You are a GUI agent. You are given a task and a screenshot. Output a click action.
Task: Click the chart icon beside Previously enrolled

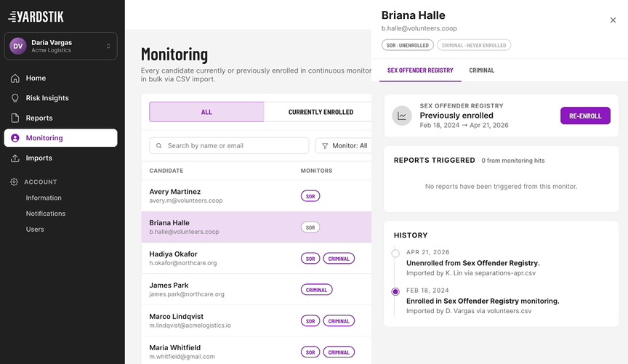[402, 116]
